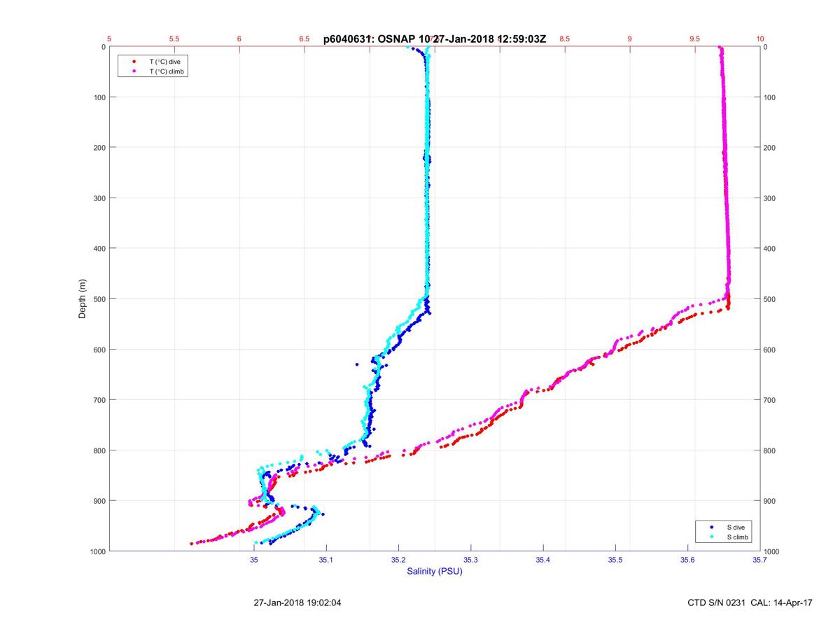The height and width of the screenshot is (620, 840).
Task: Click magenta marker beside T (°C) climb
Action: (x=133, y=71)
